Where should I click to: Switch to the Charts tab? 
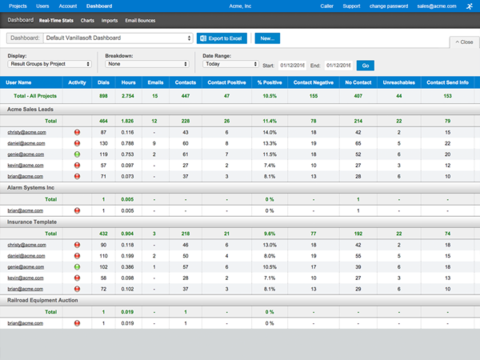87,20
